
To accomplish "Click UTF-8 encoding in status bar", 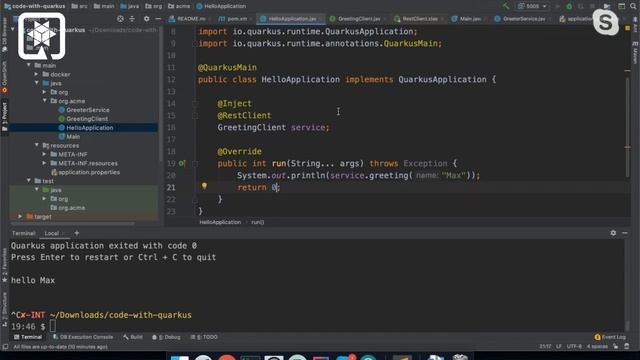I will point(574,347).
